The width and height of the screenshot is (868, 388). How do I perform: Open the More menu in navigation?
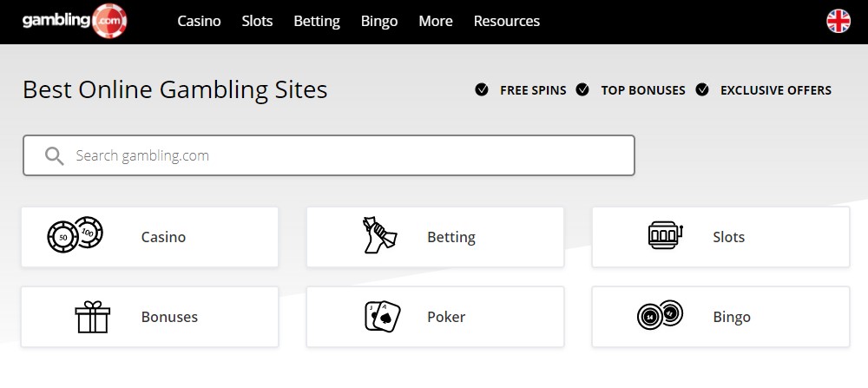pos(436,21)
